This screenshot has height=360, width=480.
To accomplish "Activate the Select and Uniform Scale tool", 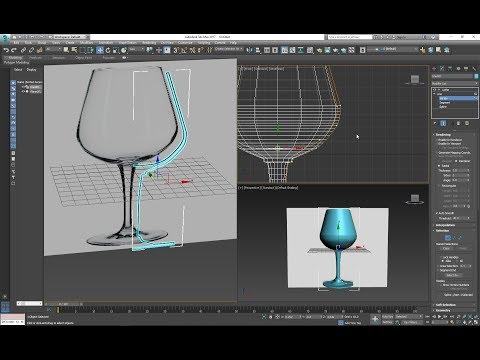I will (116, 50).
